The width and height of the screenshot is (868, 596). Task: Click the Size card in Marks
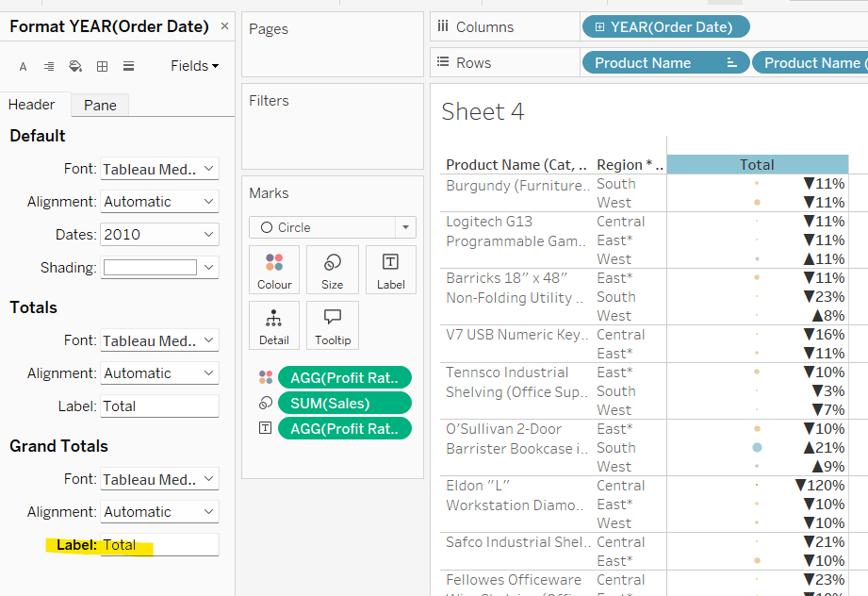(x=333, y=270)
